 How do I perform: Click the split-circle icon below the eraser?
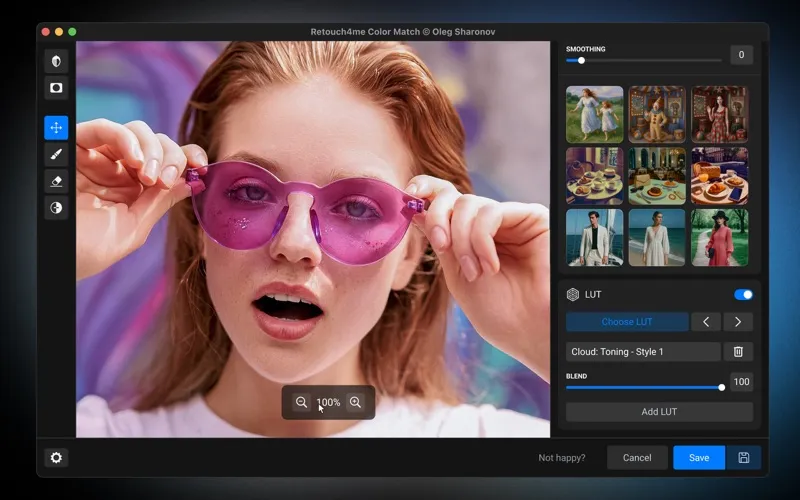pos(56,208)
